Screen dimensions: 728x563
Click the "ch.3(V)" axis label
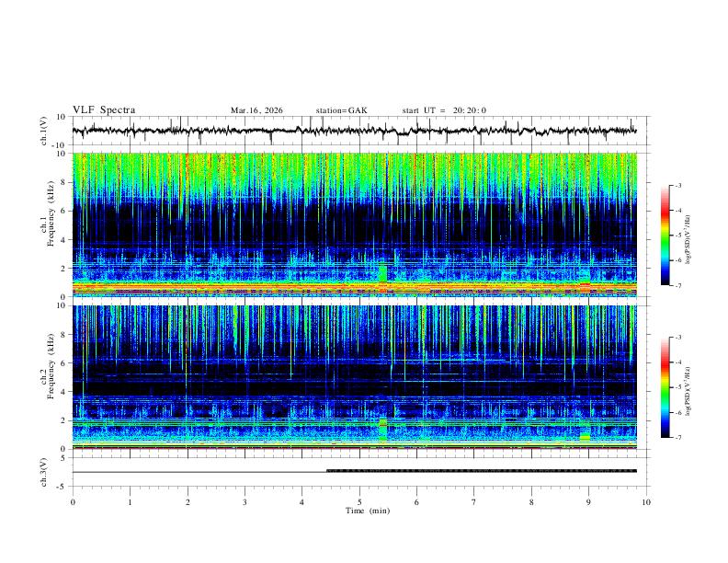(x=44, y=472)
